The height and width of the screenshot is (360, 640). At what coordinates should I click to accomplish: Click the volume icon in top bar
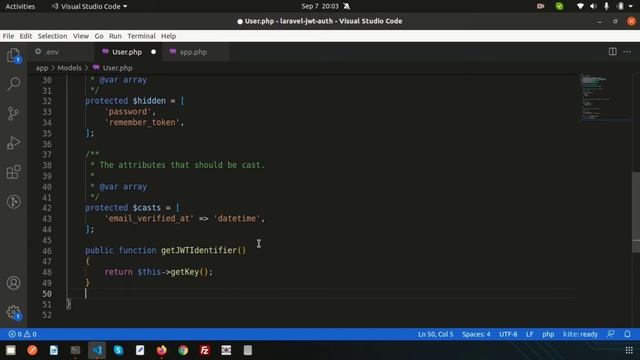pos(593,6)
